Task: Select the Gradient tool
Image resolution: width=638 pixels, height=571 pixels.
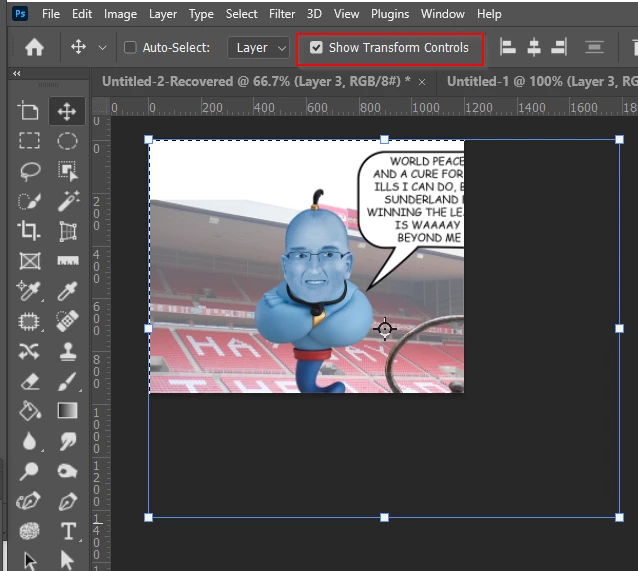Action: click(67, 411)
